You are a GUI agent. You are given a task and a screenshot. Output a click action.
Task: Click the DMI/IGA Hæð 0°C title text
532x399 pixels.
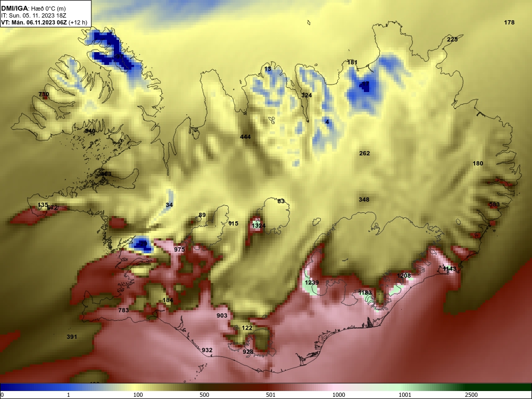(33, 9)
